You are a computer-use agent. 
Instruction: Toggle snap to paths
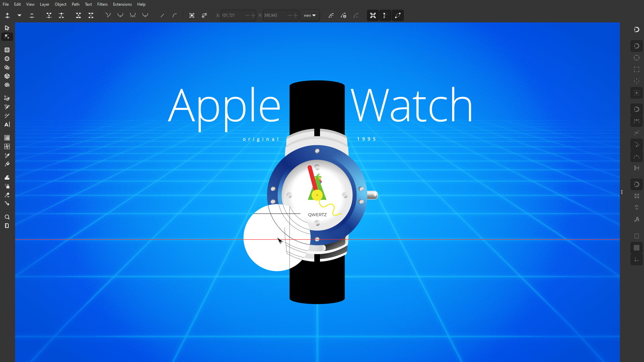637,121
